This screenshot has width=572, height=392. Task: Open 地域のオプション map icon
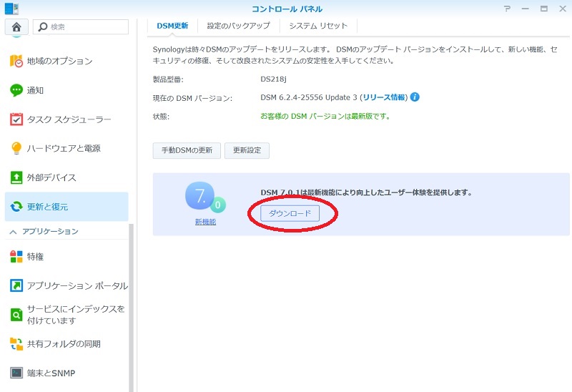click(16, 61)
